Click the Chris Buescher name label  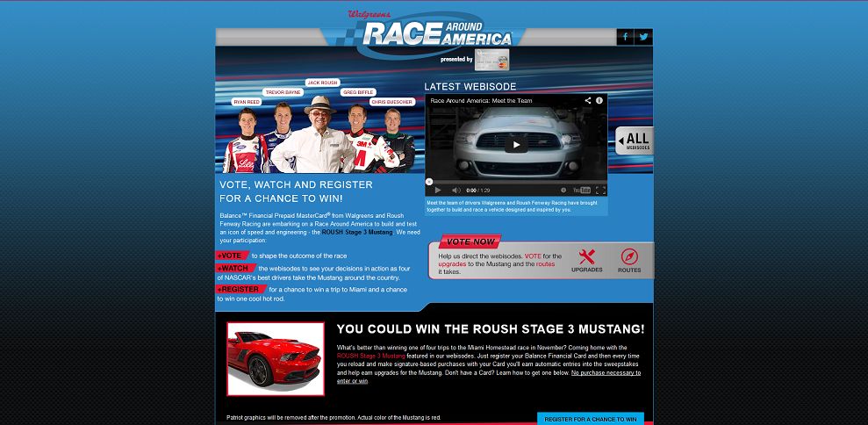392,102
